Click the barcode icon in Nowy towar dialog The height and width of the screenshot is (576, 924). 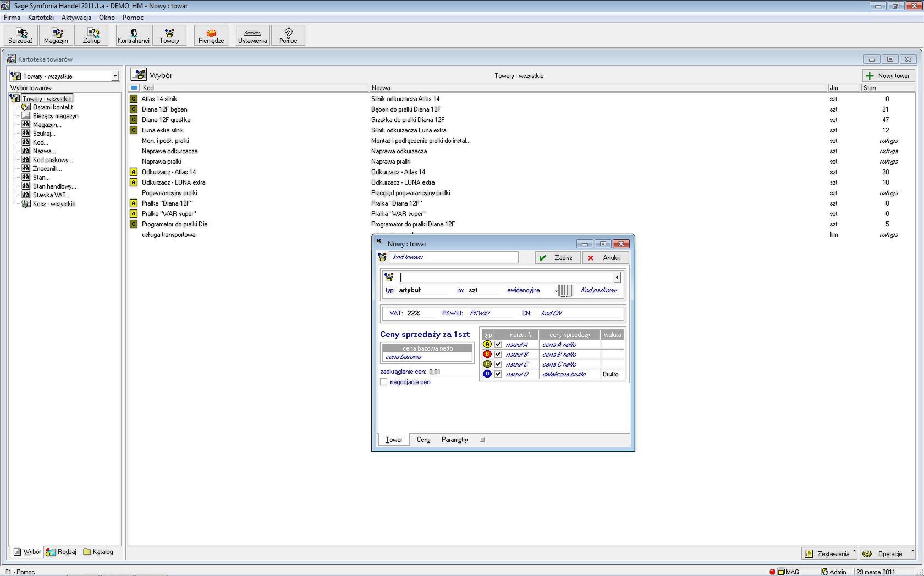[x=565, y=291]
